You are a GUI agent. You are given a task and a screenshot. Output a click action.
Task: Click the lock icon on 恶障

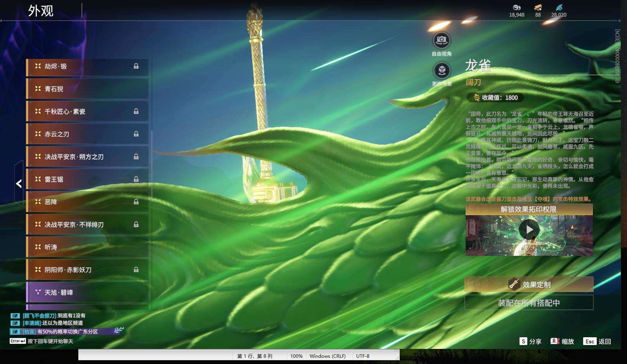pos(136,202)
